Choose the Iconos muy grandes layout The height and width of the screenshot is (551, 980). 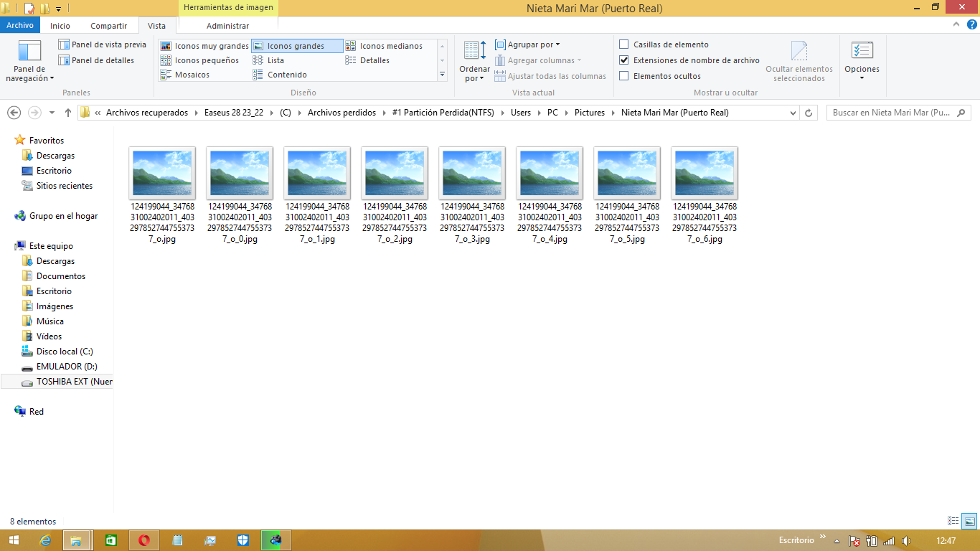point(204,46)
